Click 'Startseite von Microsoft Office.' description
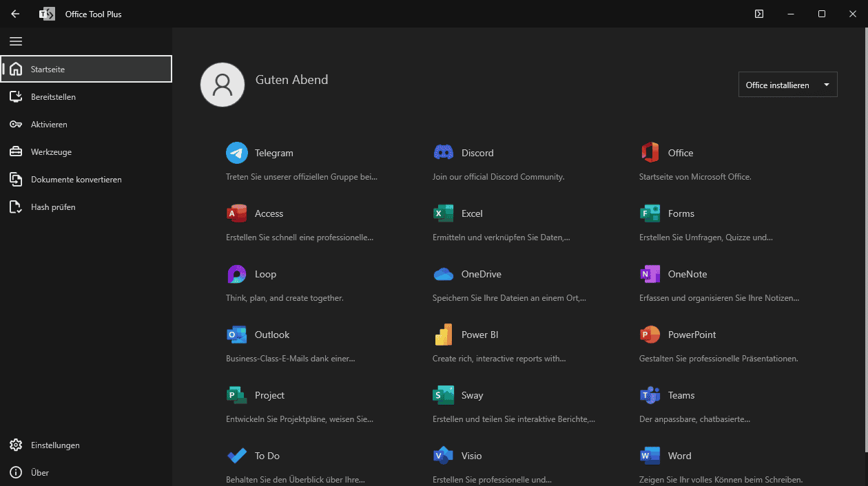Image resolution: width=868 pixels, height=486 pixels. coord(695,177)
